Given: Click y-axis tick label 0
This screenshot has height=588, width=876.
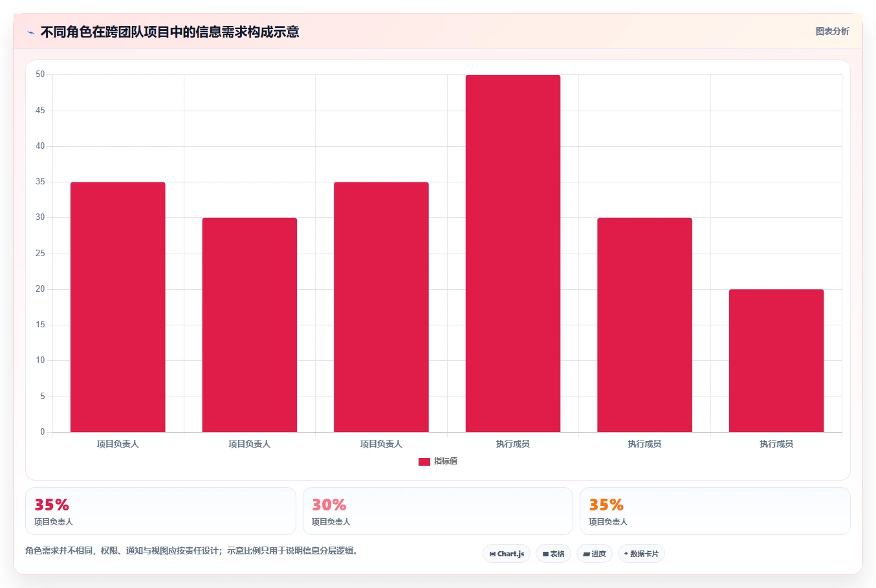Looking at the screenshot, I should point(43,432).
